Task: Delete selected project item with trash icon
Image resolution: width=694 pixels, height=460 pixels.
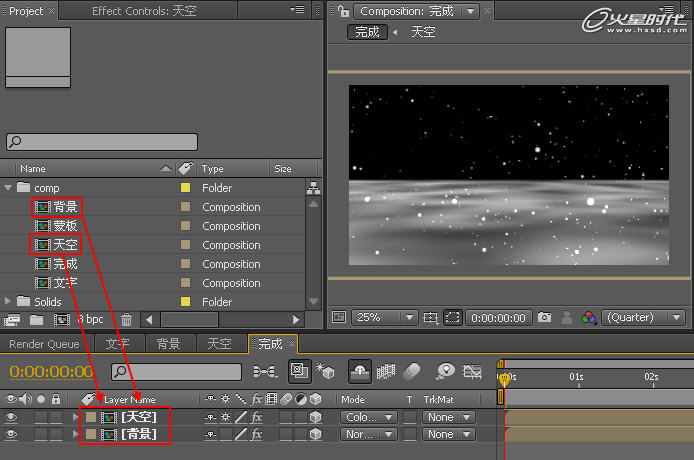Action: (x=126, y=320)
